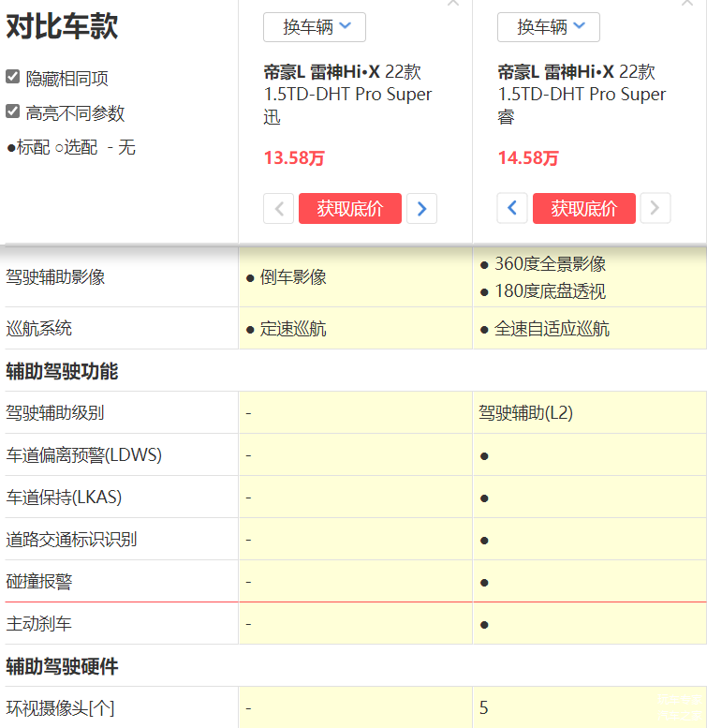Select the 14.58万 price text
Screen dimensions: 707x728
pyautogui.click(x=528, y=158)
